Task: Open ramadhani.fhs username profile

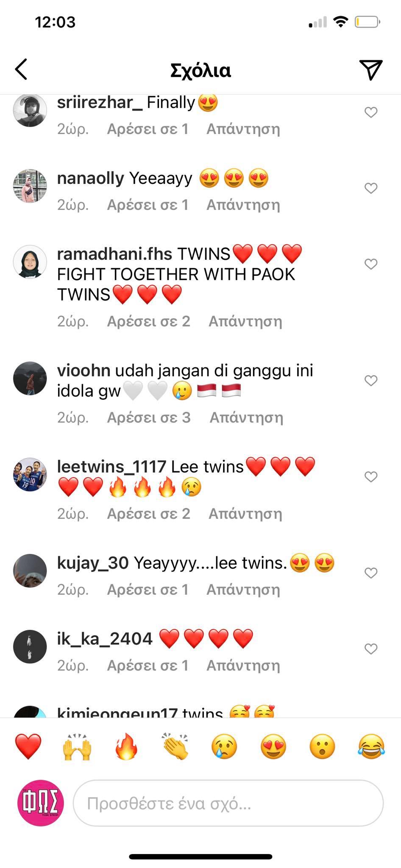Action: [x=114, y=254]
